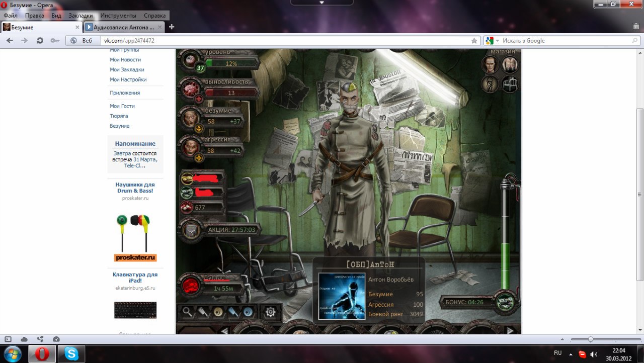Click the Безумие face icon
This screenshot has width=644, height=363.
click(x=190, y=118)
